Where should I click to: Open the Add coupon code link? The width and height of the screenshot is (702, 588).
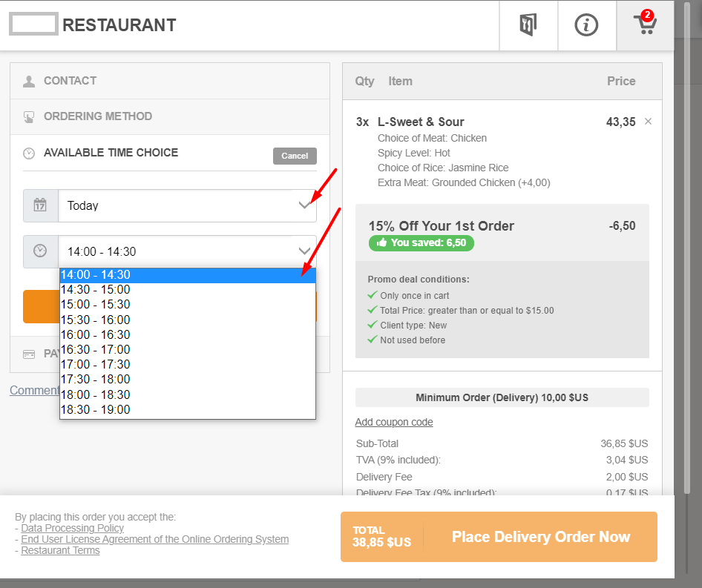coord(394,422)
